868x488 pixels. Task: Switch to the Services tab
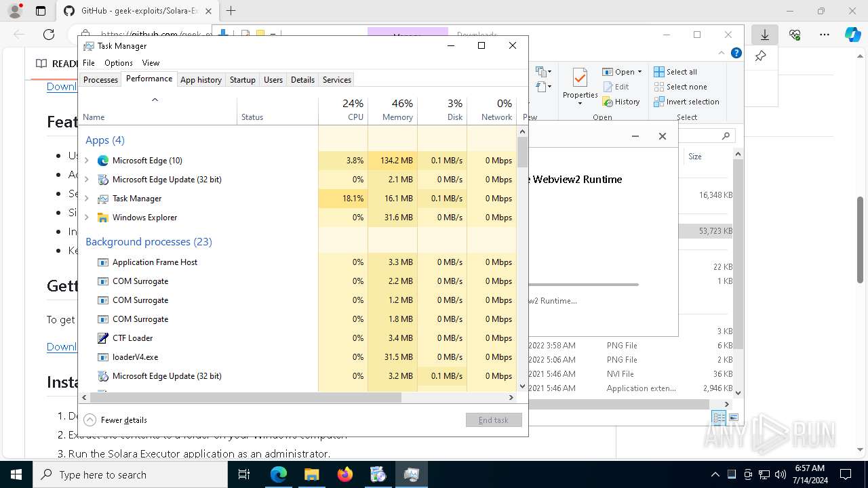337,80
